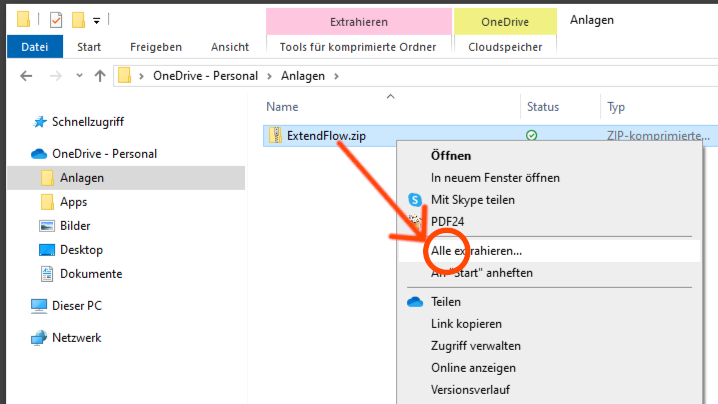
Task: Switch to the Start ribbon tab
Action: (x=89, y=47)
